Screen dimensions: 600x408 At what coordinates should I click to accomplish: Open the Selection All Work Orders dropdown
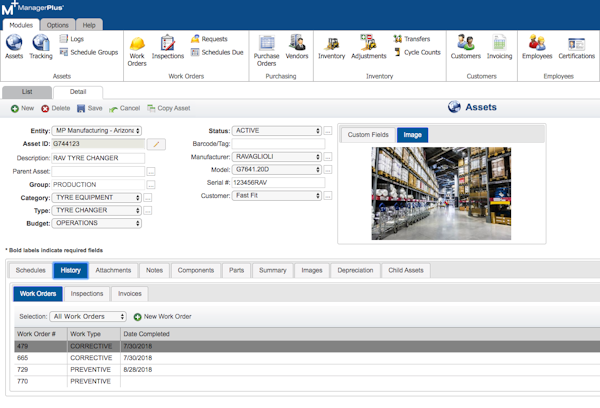tap(87, 316)
